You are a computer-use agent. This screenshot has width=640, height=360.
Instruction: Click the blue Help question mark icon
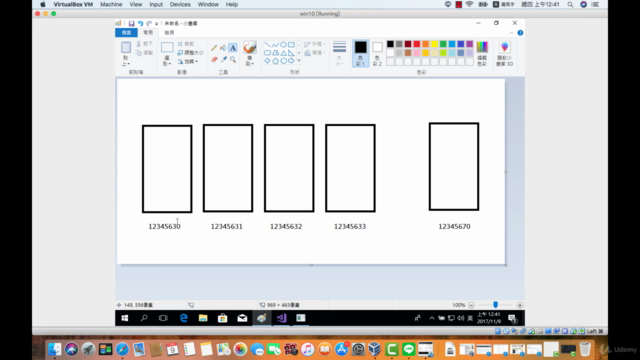click(520, 33)
